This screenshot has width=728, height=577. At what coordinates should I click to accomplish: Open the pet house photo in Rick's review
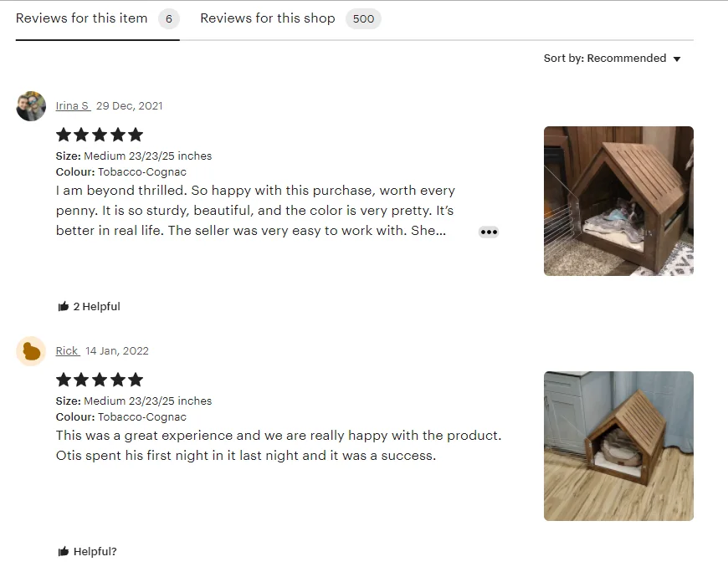click(x=618, y=446)
